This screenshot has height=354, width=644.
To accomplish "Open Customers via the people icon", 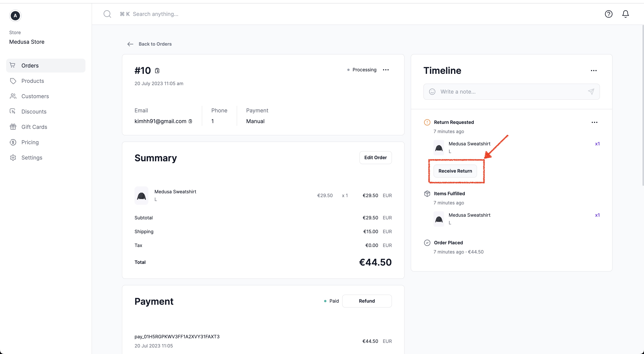I will click(x=13, y=96).
